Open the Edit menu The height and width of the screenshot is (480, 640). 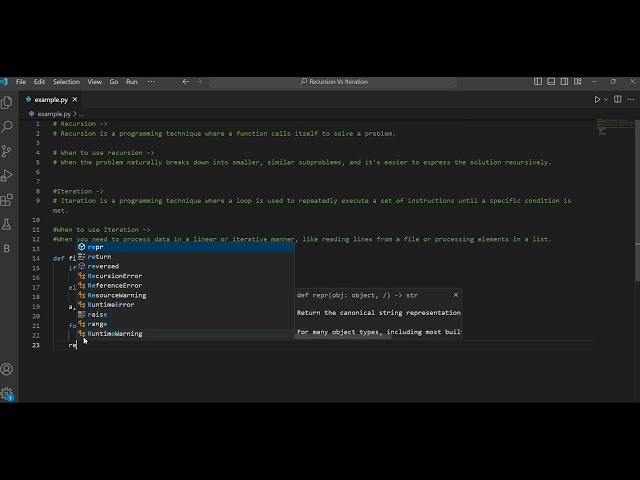pyautogui.click(x=39, y=82)
